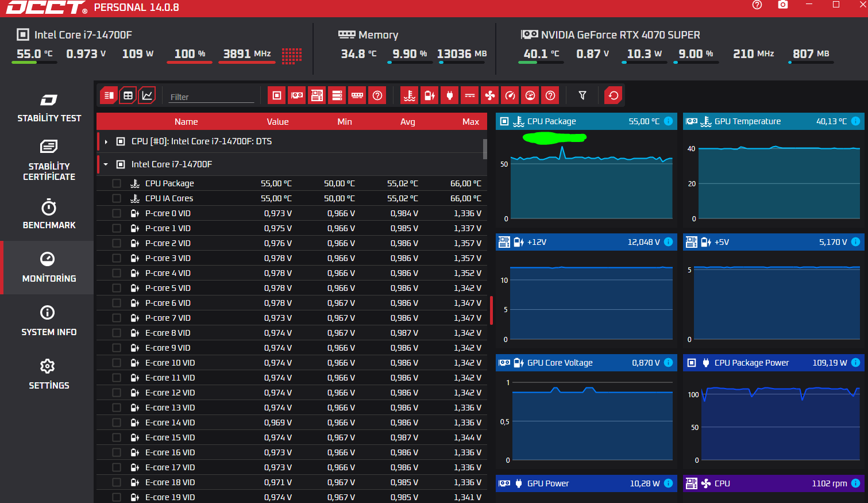The height and width of the screenshot is (503, 868).
Task: Click the funnel filter icon
Action: click(582, 95)
